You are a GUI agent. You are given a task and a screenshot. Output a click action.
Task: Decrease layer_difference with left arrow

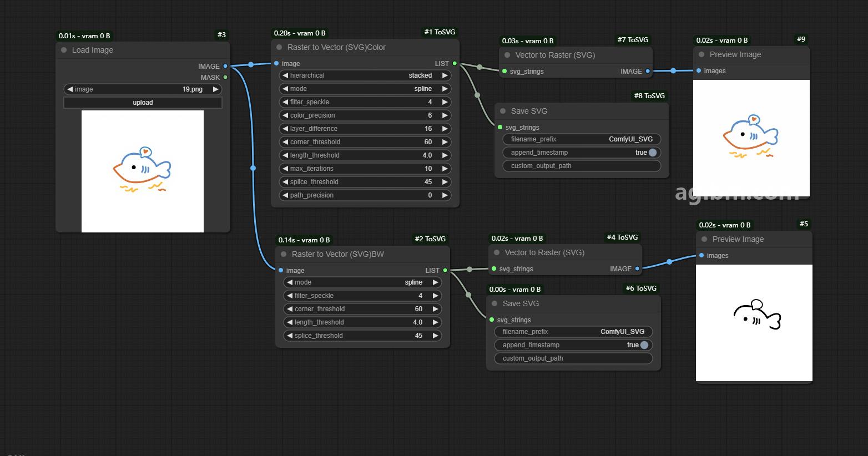coord(285,129)
